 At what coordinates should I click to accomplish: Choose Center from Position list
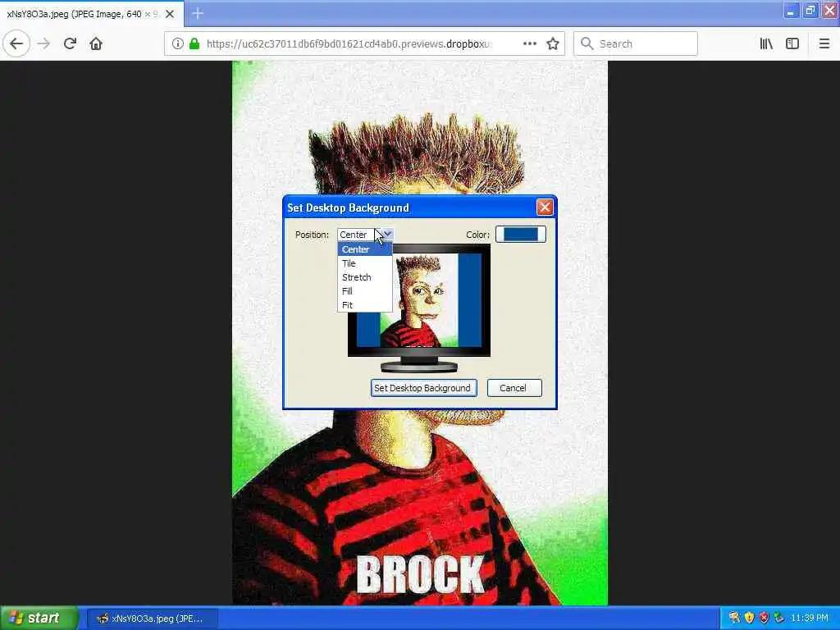(365, 249)
